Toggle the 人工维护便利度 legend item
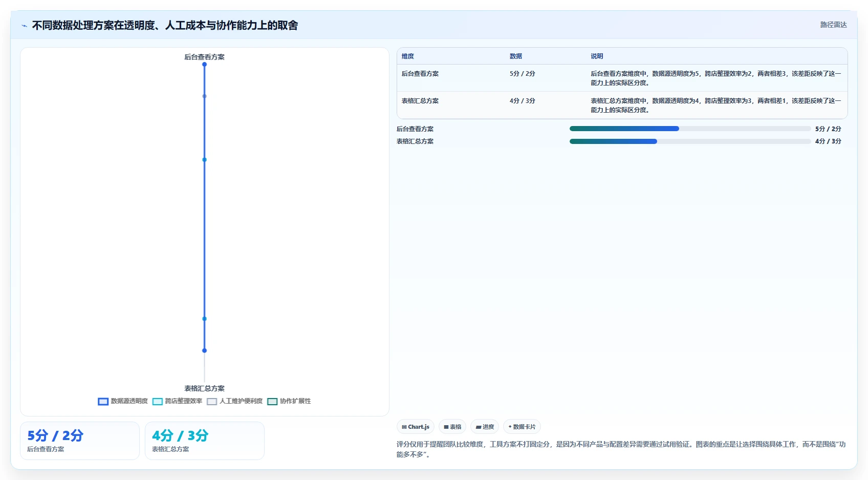Viewport: 868px width, 480px height. click(235, 401)
